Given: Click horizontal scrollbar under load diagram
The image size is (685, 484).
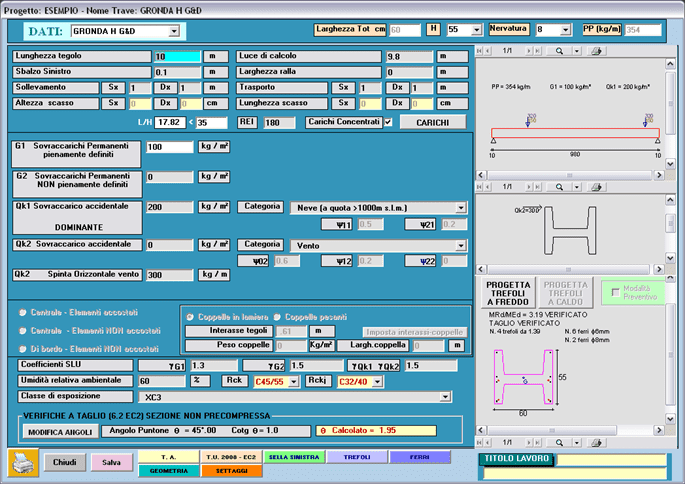Looking at the screenshot, I should click(570, 175).
